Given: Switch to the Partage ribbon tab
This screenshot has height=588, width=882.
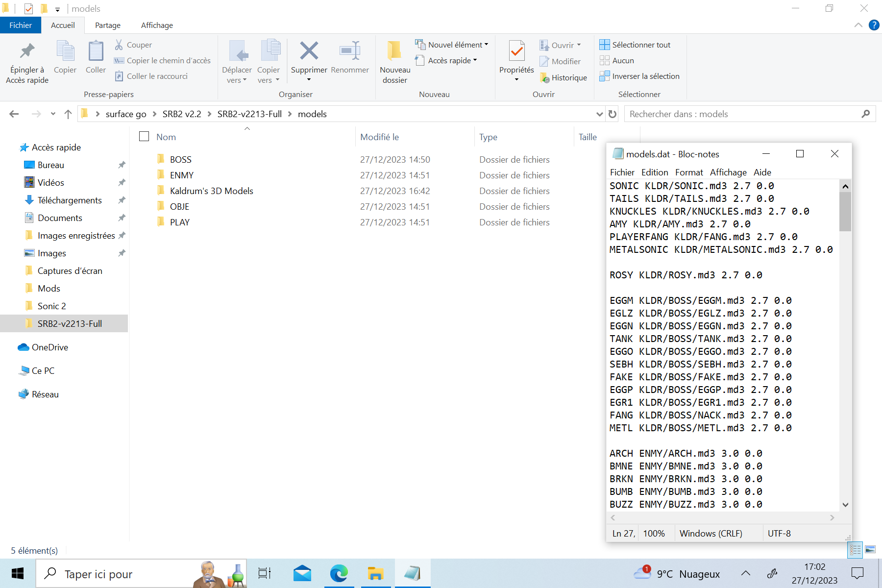Looking at the screenshot, I should coord(108,25).
